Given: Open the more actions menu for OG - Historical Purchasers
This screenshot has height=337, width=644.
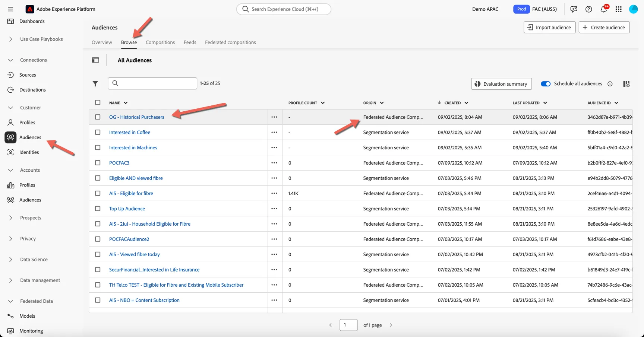Looking at the screenshot, I should coord(274,117).
